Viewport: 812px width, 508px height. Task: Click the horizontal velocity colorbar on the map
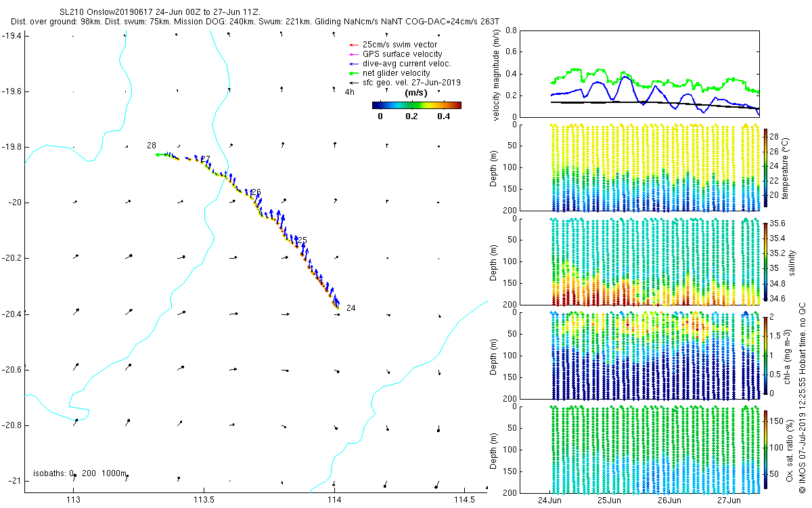pos(417,105)
